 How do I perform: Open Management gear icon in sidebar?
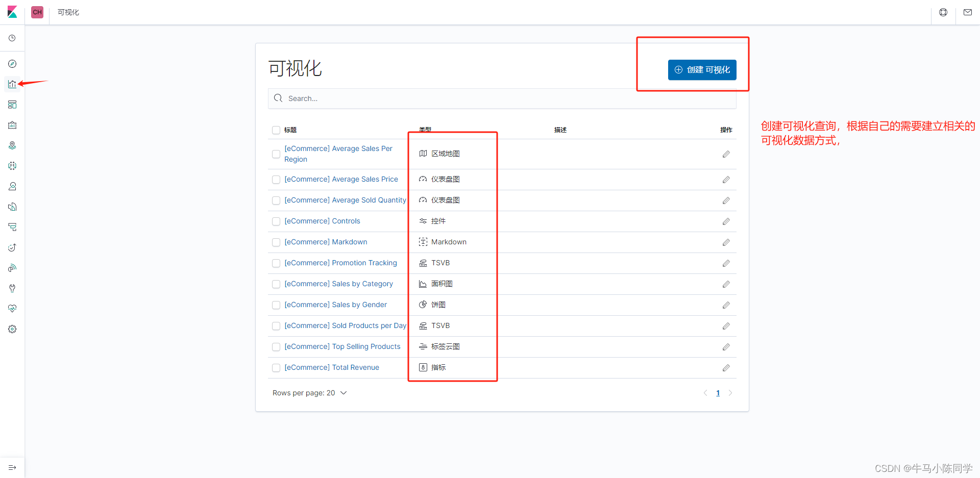click(x=12, y=329)
